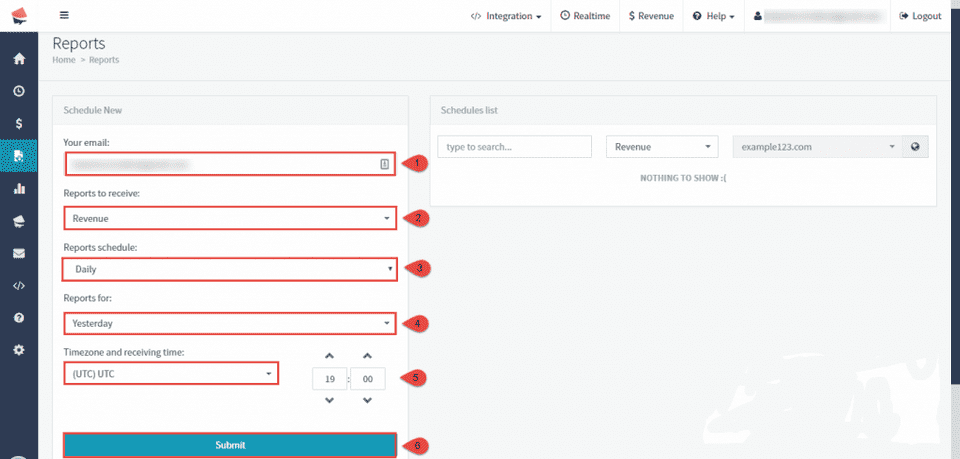The image size is (960, 459).
Task: Click the globe icon next to example123.com
Action: click(x=915, y=147)
